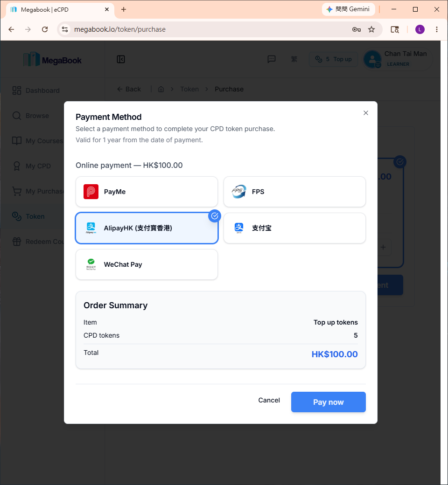The image size is (448, 485).
Task: Select the Megabook | eCPD tab
Action: (60, 10)
